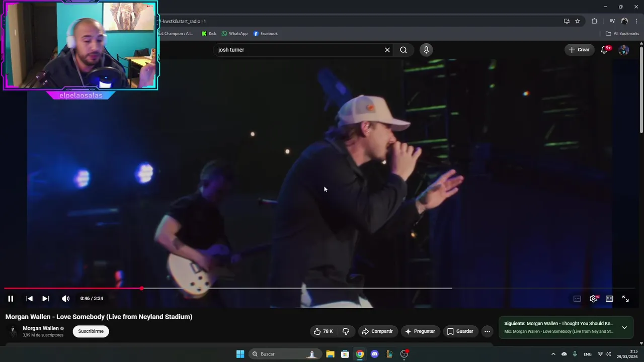Run search with the magnifier button
Viewport: 644px width, 362px height.
click(x=404, y=50)
